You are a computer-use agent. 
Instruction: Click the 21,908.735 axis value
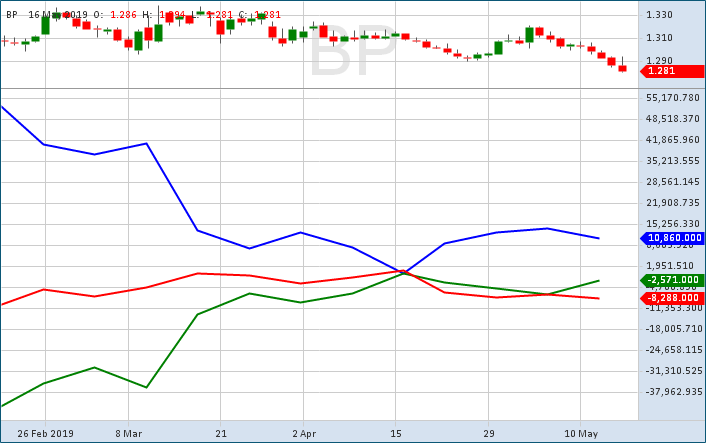tap(673, 203)
